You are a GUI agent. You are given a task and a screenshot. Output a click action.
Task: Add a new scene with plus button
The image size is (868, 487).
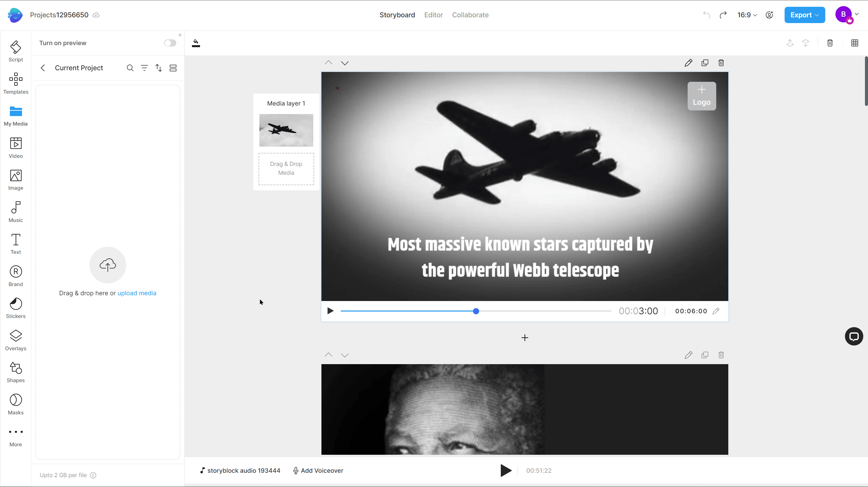pyautogui.click(x=525, y=338)
